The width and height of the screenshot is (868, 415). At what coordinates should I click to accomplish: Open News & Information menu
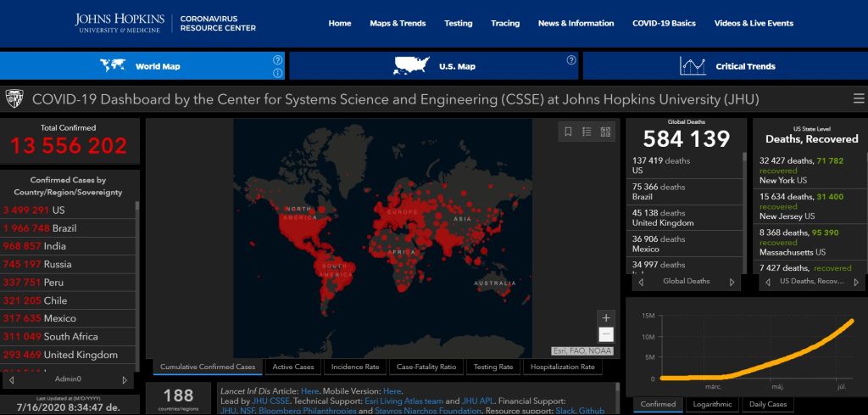click(576, 23)
